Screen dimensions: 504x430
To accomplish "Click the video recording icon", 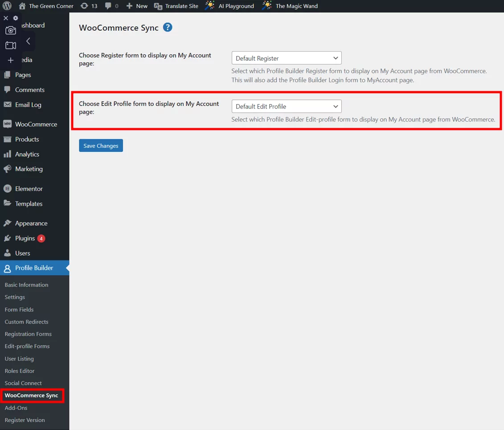I will click(11, 45).
